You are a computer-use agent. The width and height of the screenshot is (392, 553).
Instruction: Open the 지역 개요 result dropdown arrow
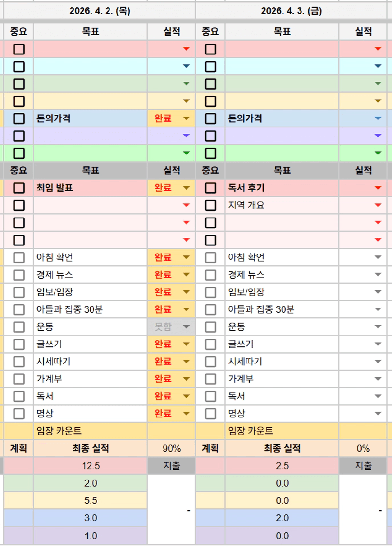[378, 205]
